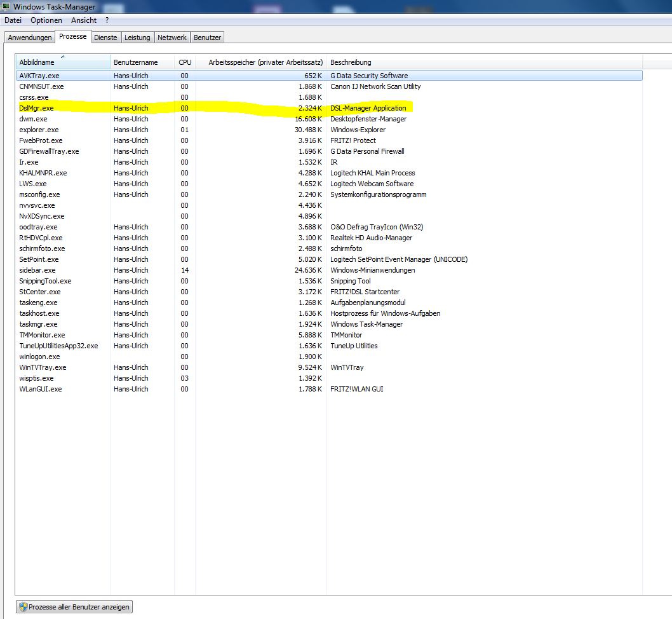
Task: Sort by Arbeitsspeicher column header
Action: point(261,62)
